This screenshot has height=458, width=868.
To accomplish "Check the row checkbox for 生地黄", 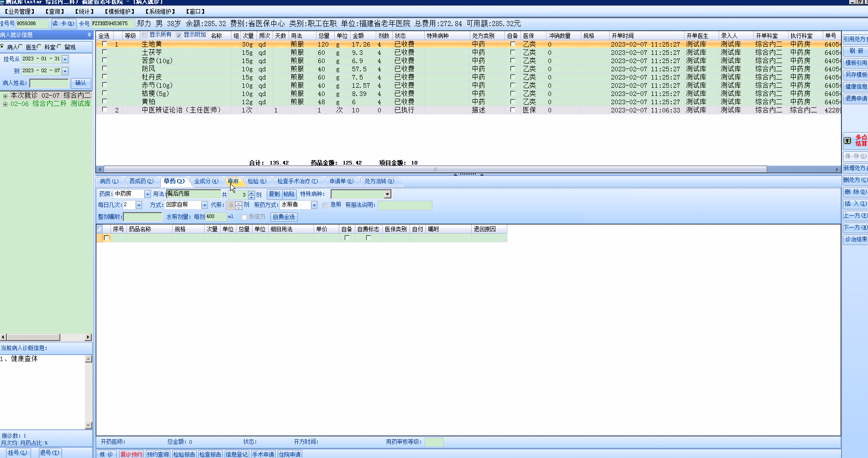I will click(105, 44).
